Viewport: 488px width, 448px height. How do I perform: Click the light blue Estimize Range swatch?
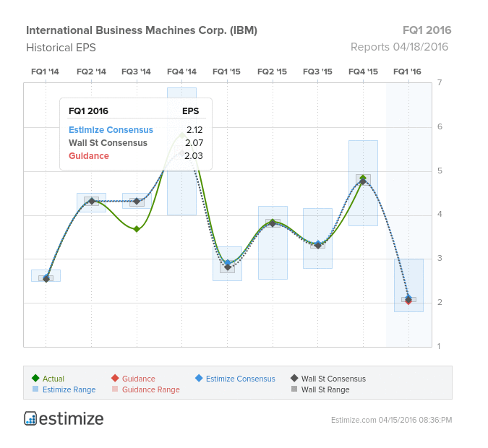(35, 389)
